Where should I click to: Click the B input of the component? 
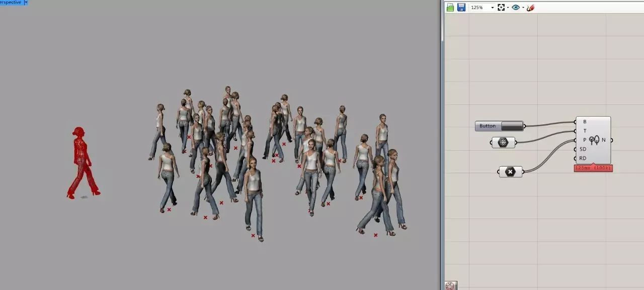tap(584, 121)
